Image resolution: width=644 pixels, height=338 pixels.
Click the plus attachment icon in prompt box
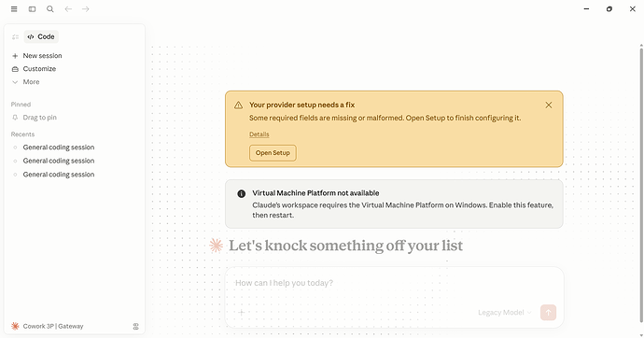tap(242, 313)
